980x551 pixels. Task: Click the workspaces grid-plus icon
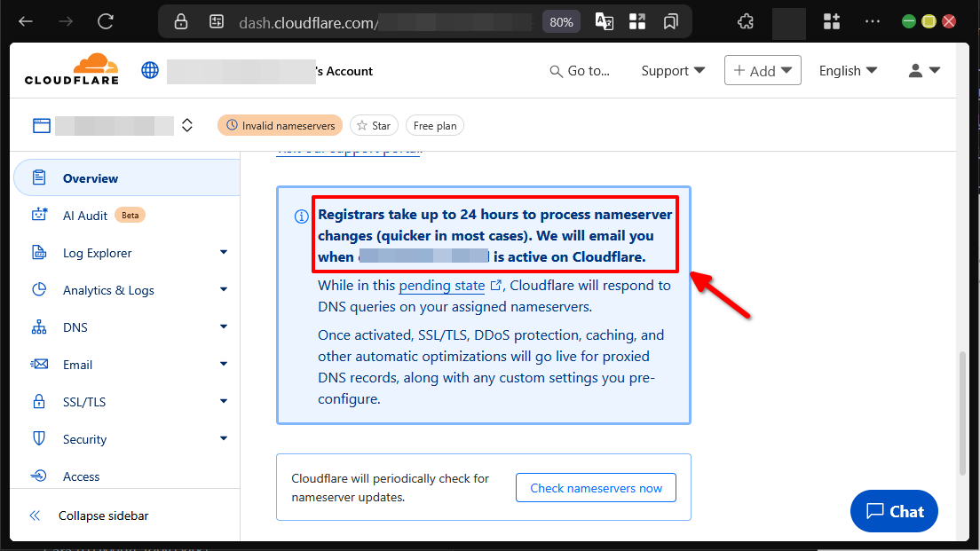point(831,22)
